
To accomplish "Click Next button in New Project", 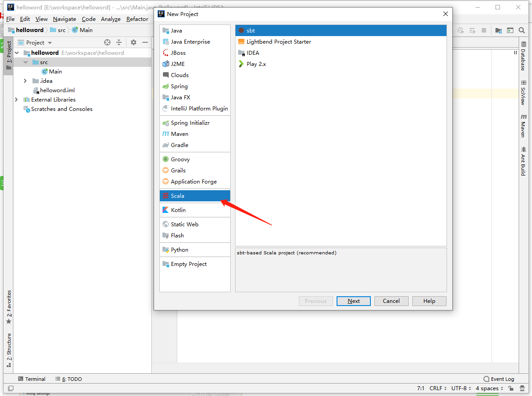I will [353, 301].
